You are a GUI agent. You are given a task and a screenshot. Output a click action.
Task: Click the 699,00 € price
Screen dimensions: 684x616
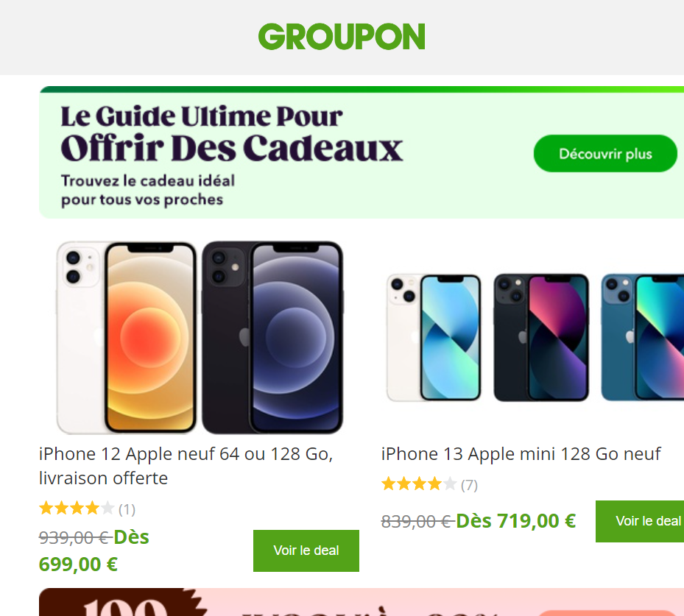(78, 564)
